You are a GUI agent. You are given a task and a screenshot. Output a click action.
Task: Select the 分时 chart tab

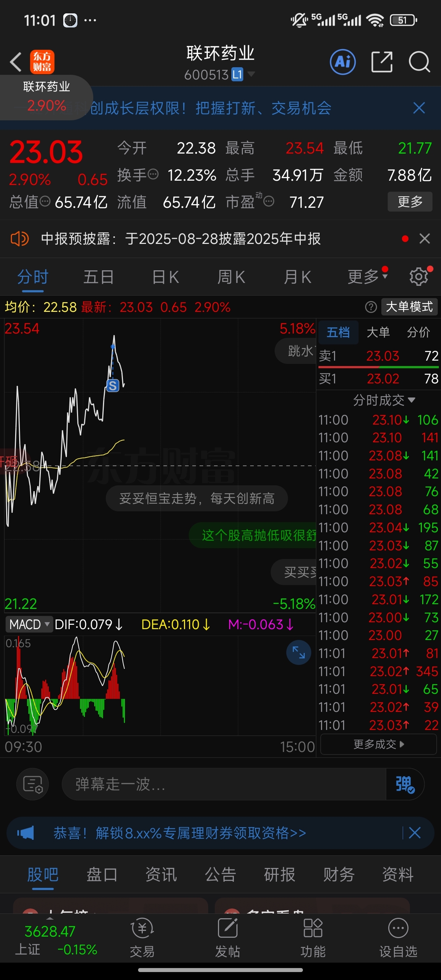pos(33,277)
